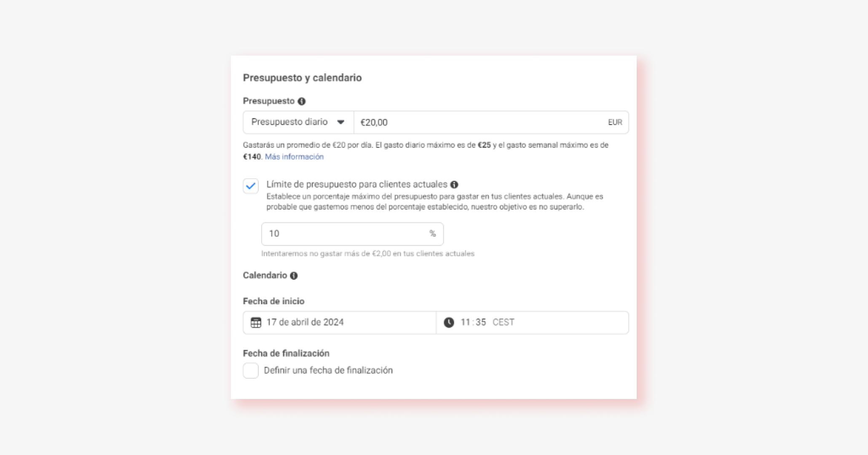Click the percentage symbol in the limit field
The height and width of the screenshot is (455, 868).
(x=434, y=234)
